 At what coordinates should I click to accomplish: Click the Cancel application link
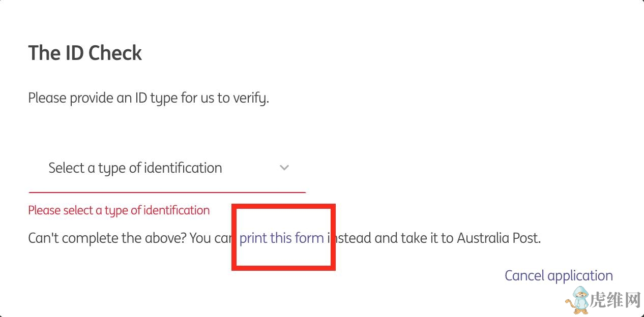click(559, 275)
